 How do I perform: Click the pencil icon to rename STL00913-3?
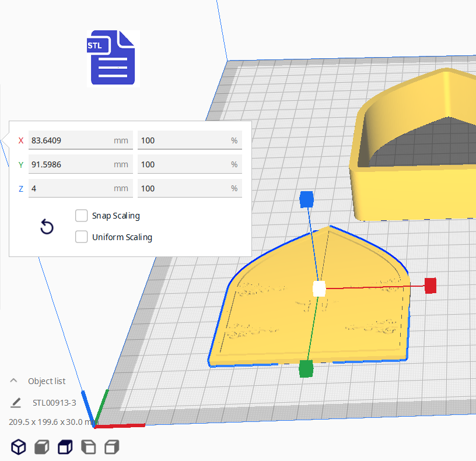[x=16, y=402]
